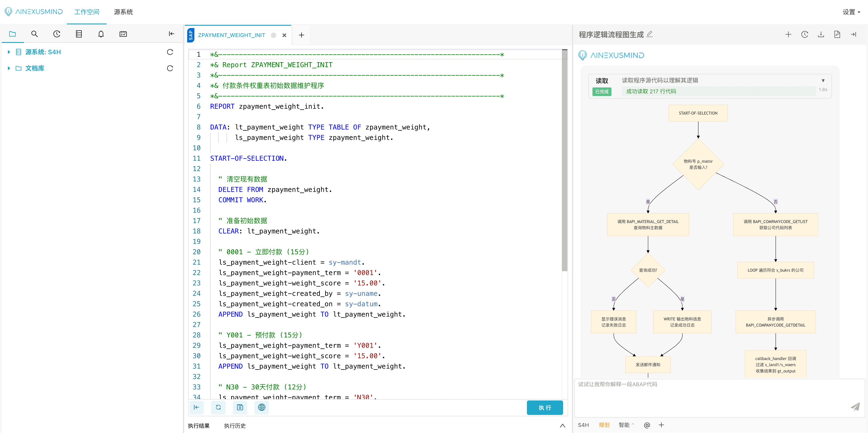The image size is (868, 433).
Task: Click the notification bell icon
Action: click(101, 34)
